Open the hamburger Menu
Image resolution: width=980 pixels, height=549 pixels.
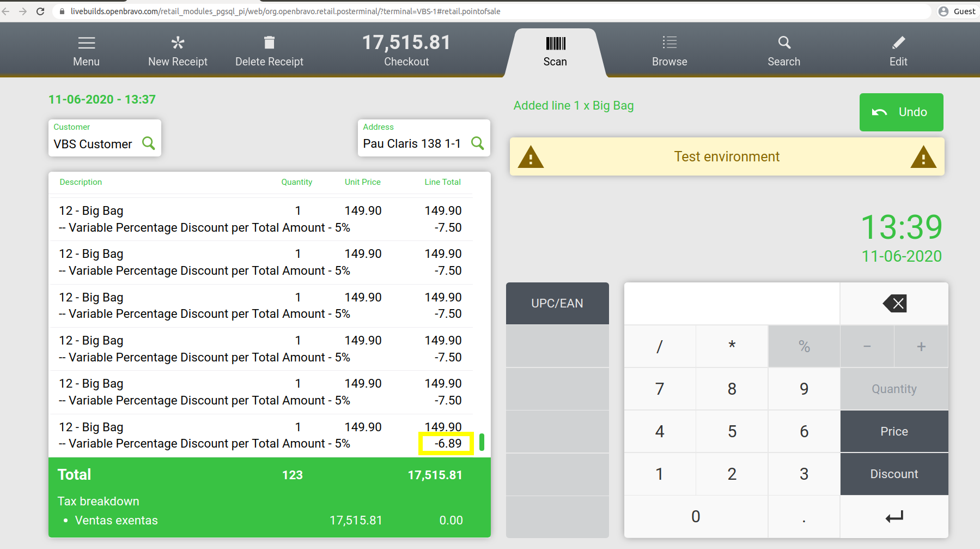(x=86, y=51)
